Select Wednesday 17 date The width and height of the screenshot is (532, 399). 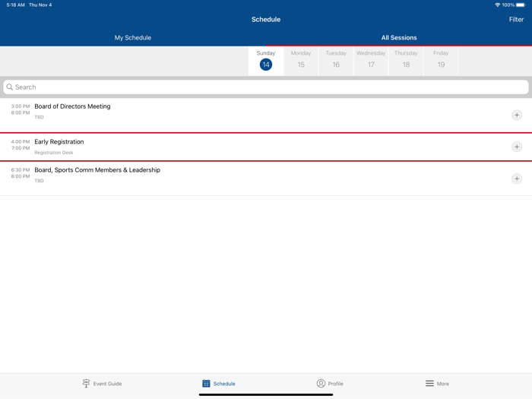pos(371,61)
